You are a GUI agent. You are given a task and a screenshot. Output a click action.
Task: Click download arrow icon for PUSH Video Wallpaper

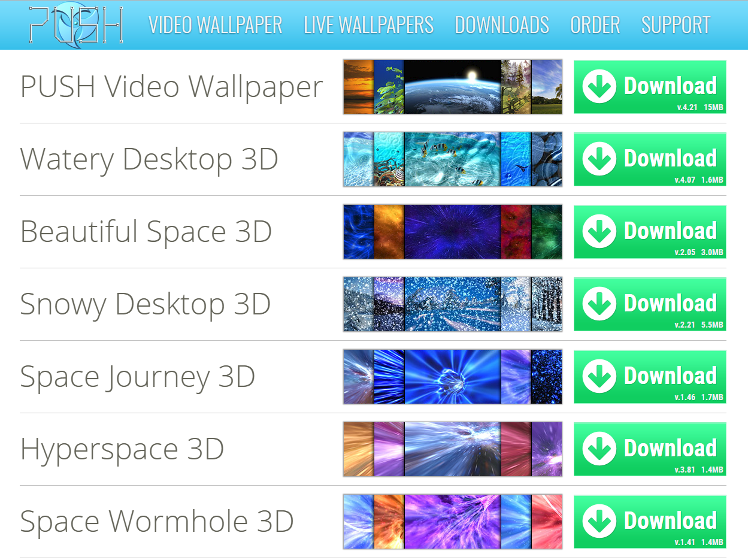pos(599,86)
